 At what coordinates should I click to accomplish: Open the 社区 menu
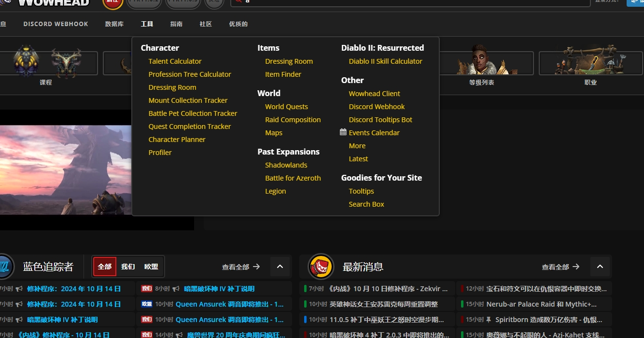[206, 24]
